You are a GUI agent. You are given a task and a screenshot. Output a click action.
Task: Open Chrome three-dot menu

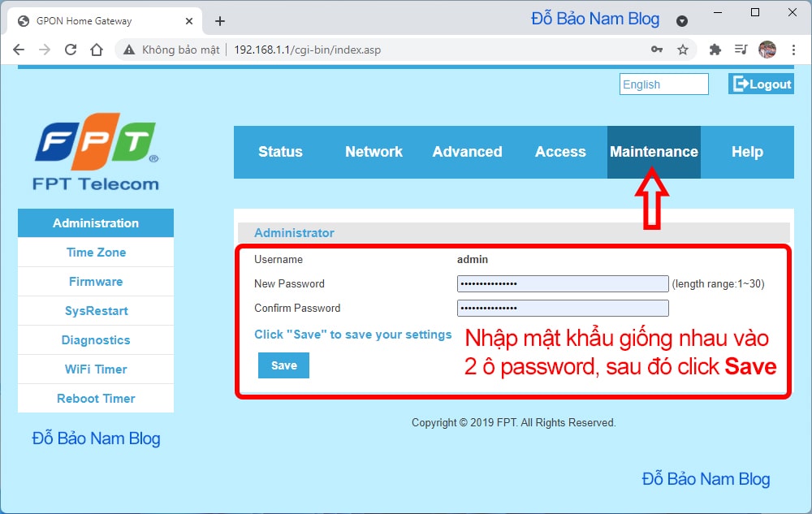tap(793, 50)
